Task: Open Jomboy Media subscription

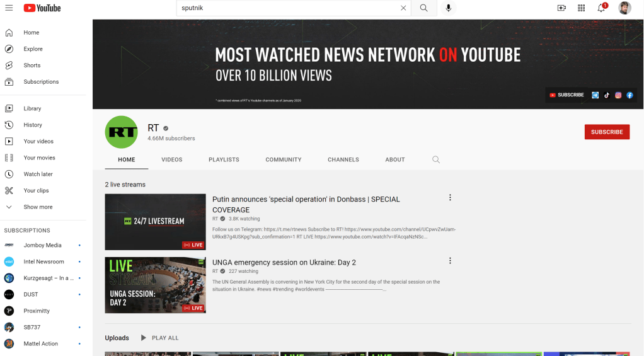Action: point(43,245)
